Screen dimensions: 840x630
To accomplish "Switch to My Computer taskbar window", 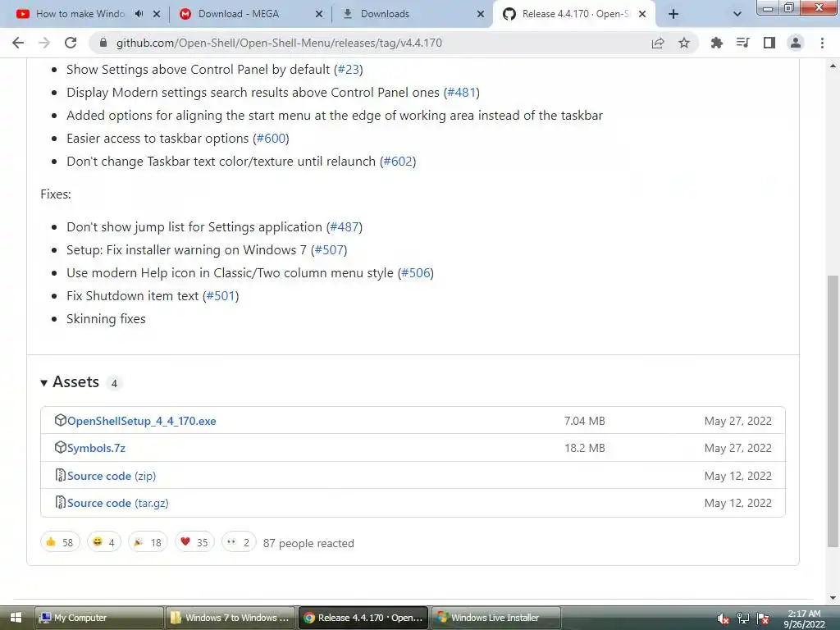I will click(99, 618).
